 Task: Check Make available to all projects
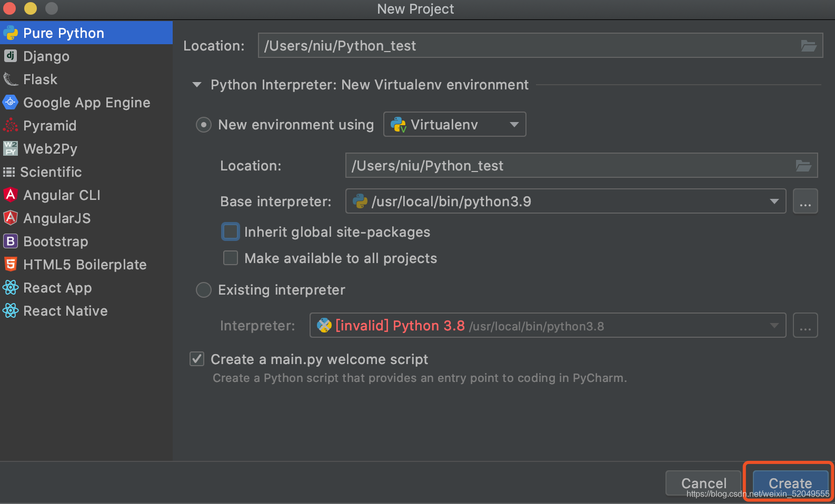tap(231, 258)
